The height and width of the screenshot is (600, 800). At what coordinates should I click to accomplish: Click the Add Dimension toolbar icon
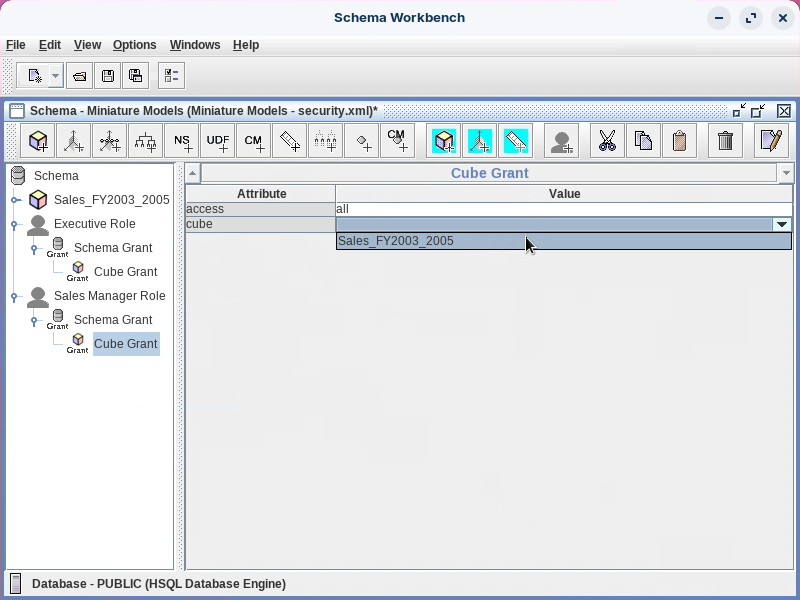click(x=74, y=141)
